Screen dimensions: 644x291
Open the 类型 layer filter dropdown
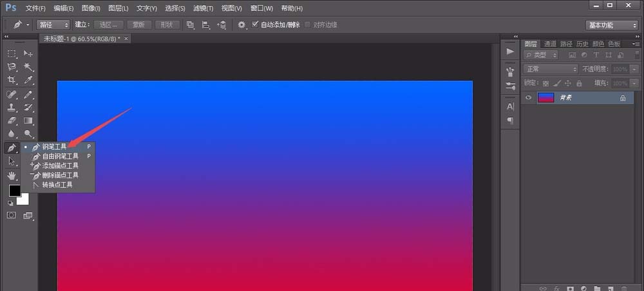click(541, 55)
